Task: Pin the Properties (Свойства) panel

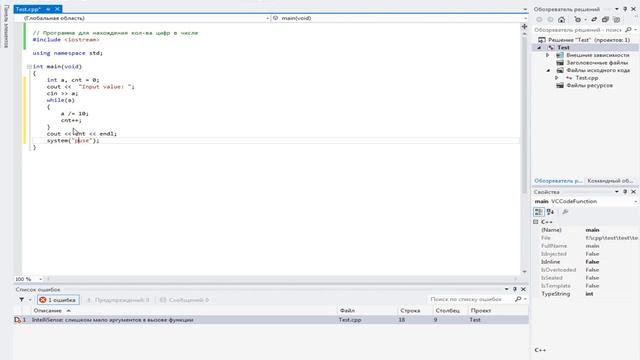Action: [625, 191]
